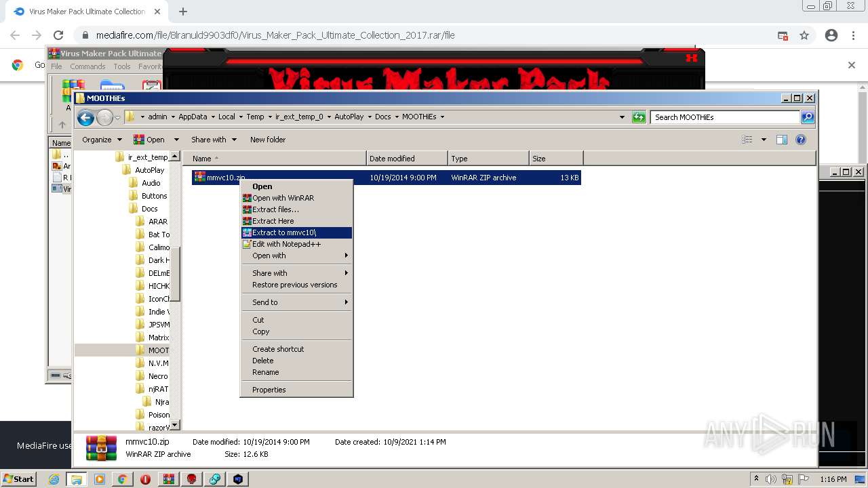Click the site blocked icon in Chrome address bar
Viewport: 868px width, 488px height.
(x=783, y=35)
